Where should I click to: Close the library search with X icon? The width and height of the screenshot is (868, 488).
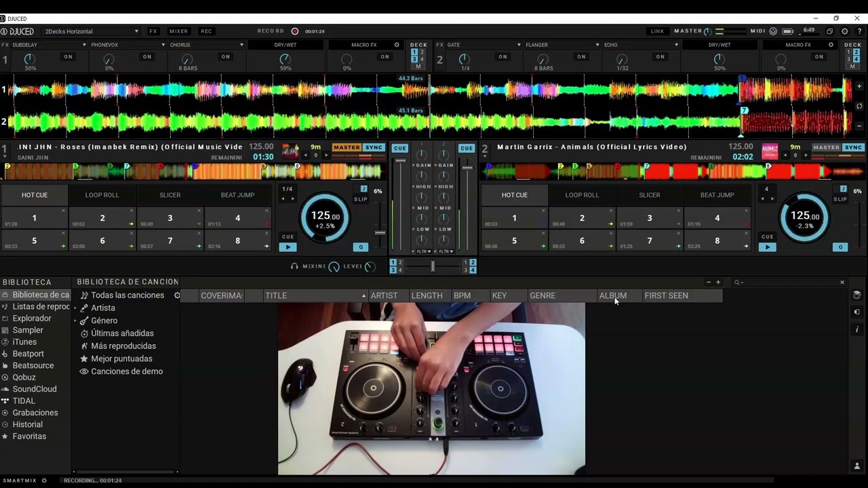pos(842,283)
